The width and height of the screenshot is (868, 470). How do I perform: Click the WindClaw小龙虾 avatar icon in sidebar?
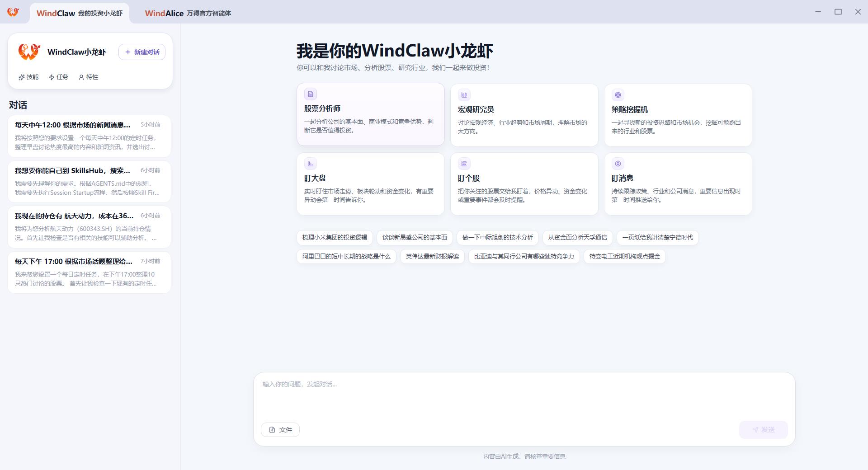(29, 52)
